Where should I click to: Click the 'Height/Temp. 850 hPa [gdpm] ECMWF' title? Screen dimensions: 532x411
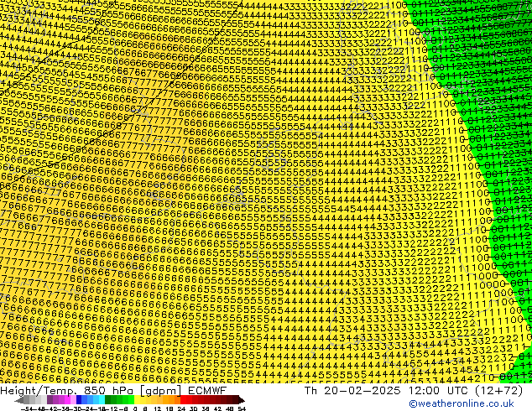113,390
